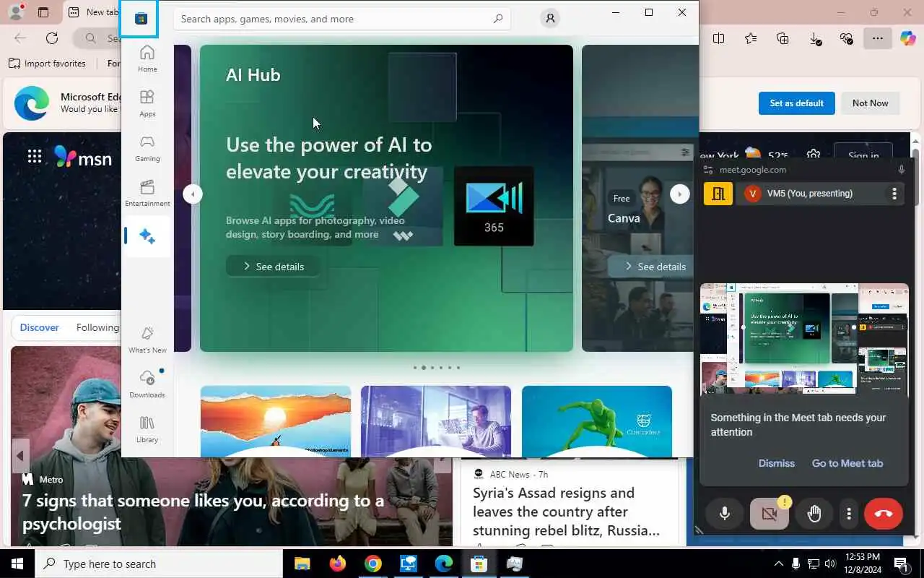Open Google Chrome from the taskbar

click(372, 564)
